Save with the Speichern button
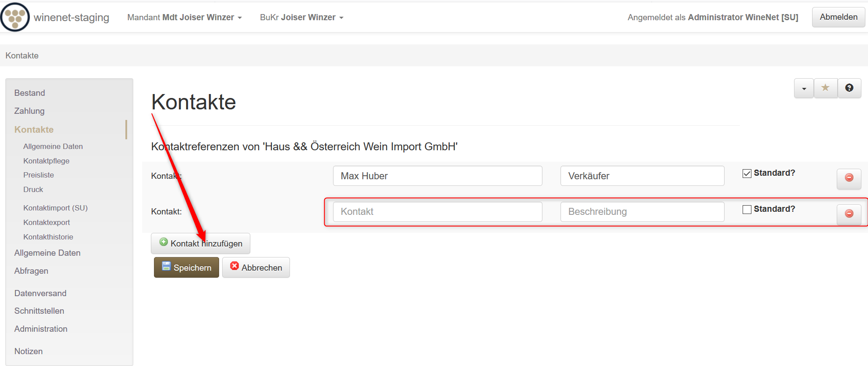Image resolution: width=868 pixels, height=366 pixels. click(187, 268)
